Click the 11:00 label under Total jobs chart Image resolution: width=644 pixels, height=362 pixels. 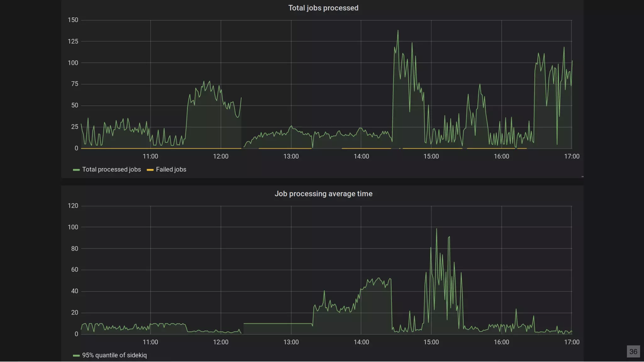(150, 156)
